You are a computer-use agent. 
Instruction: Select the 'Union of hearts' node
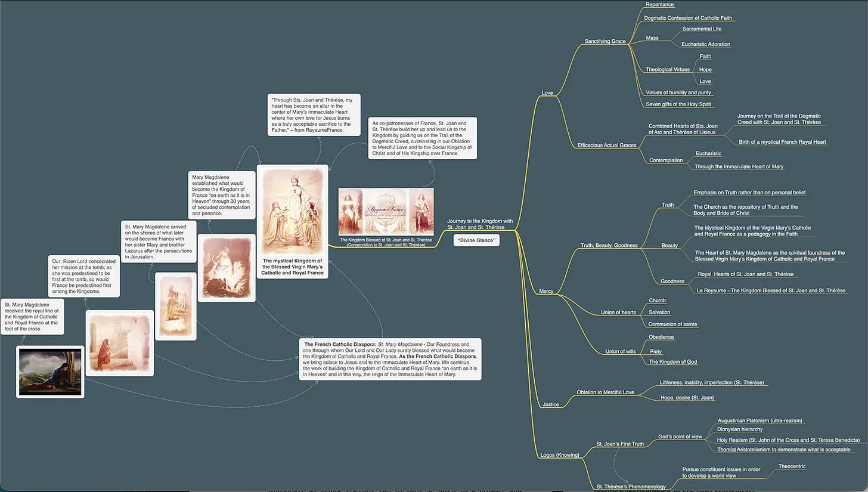pos(617,312)
